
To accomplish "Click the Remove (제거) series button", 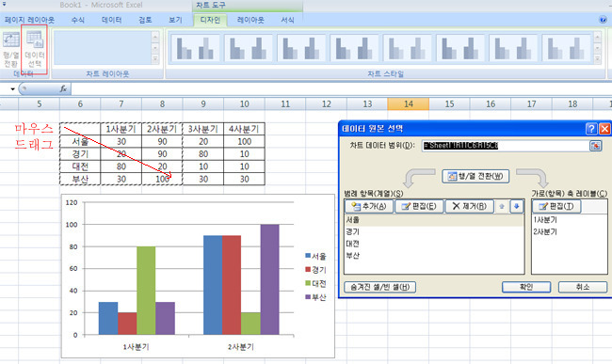I will (470, 206).
